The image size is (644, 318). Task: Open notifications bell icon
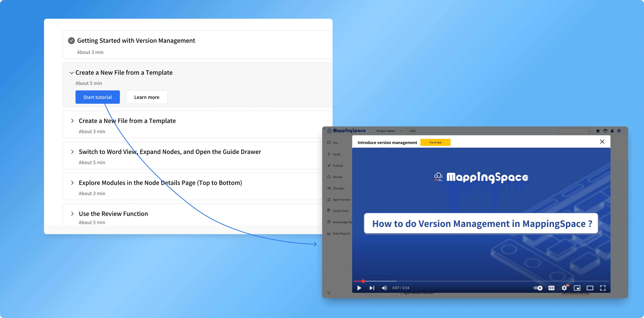tap(612, 131)
